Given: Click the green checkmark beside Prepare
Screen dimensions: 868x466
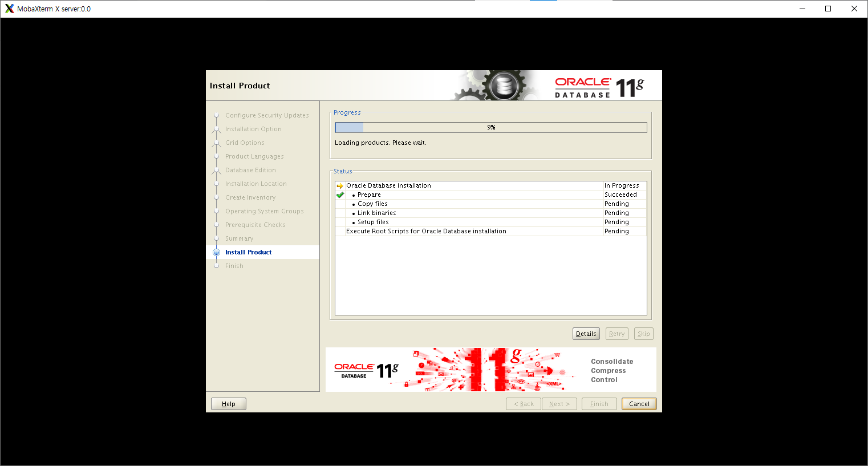Looking at the screenshot, I should 340,195.
